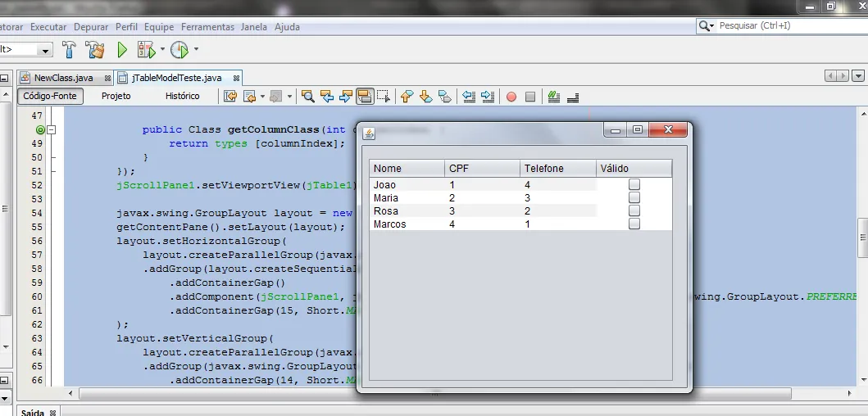Open the Ajuda menu
This screenshot has width=868, height=416.
[x=288, y=26]
